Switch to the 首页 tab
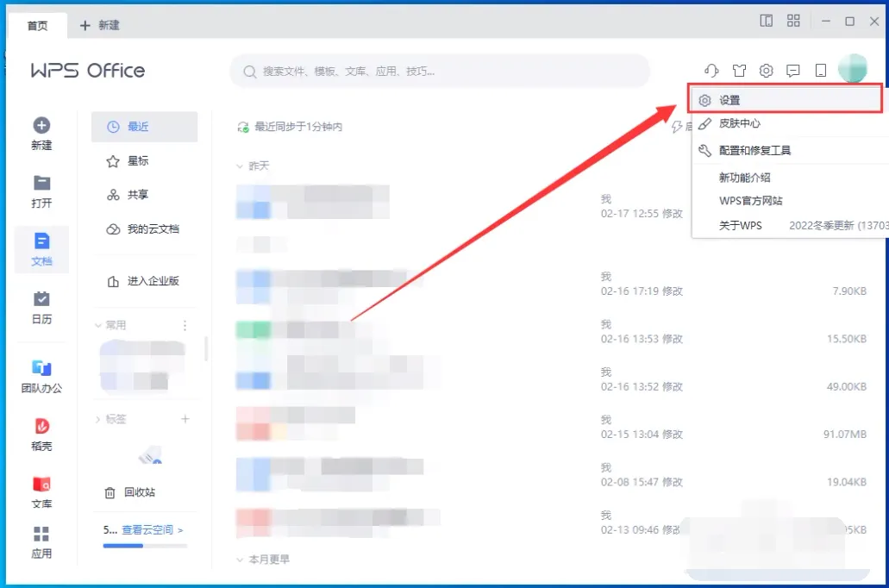 [x=37, y=26]
